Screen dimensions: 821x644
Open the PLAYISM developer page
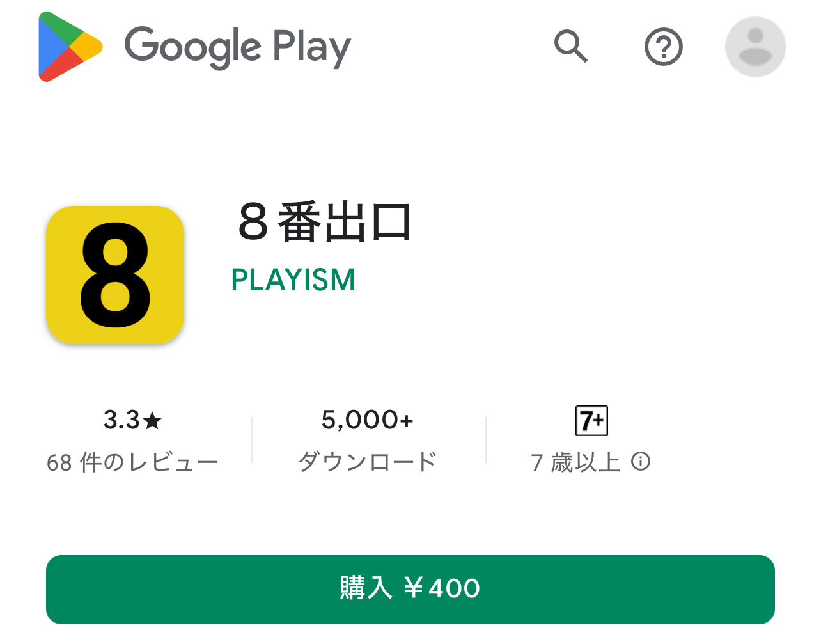tap(293, 279)
